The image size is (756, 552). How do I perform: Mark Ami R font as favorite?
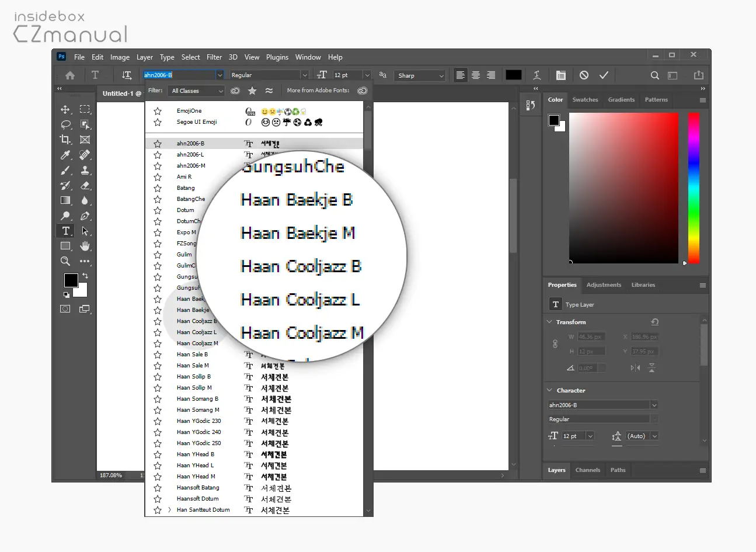(x=158, y=177)
